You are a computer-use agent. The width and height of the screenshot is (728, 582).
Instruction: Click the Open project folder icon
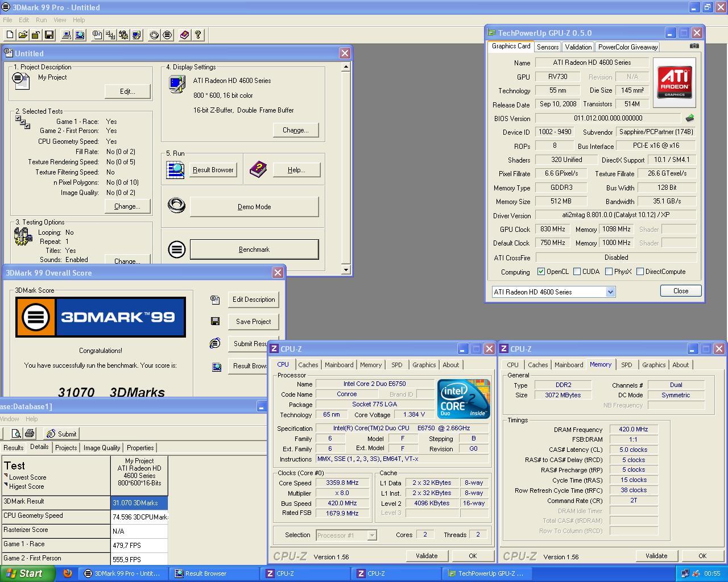23,35
